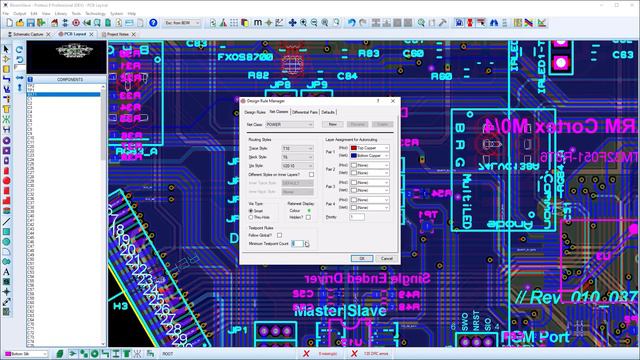Open Pair 4 vertical layer dropdown
This screenshot has height=360, width=640.
370,207
